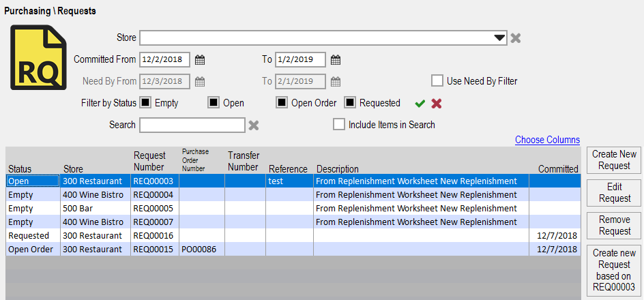Click Edit Request button
The width and height of the screenshot is (644, 300).
click(x=614, y=193)
